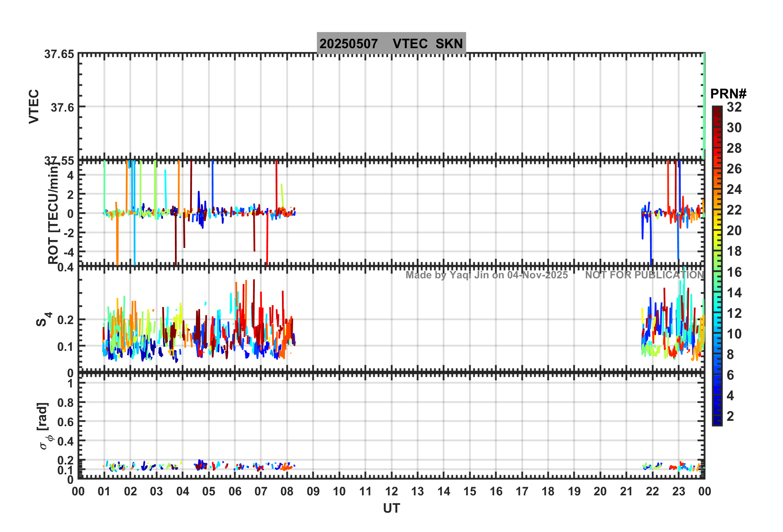Click the 1 tick on σφ axis
Image resolution: width=783 pixels, height=532 pixels.
(71, 384)
